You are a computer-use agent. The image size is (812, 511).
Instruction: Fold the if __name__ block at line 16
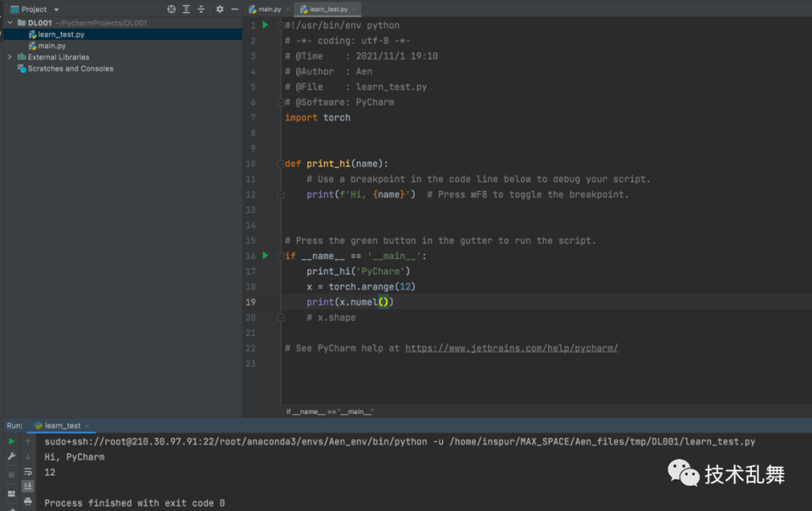point(280,255)
